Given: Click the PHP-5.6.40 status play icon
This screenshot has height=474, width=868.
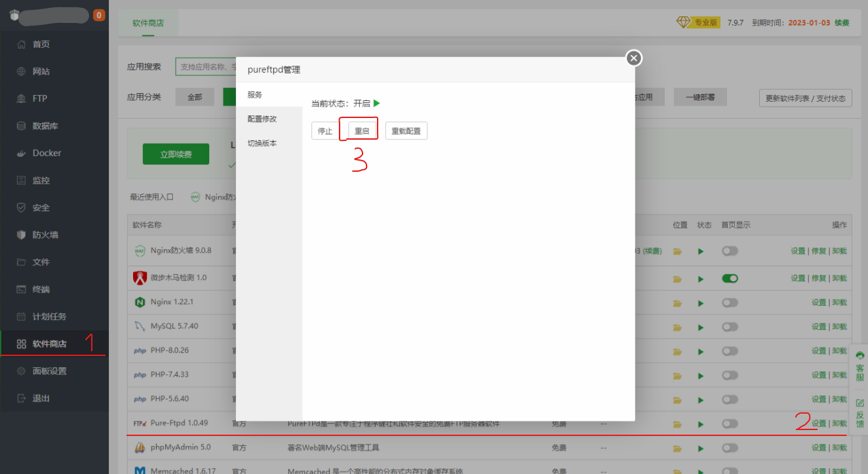Looking at the screenshot, I should pos(701,400).
